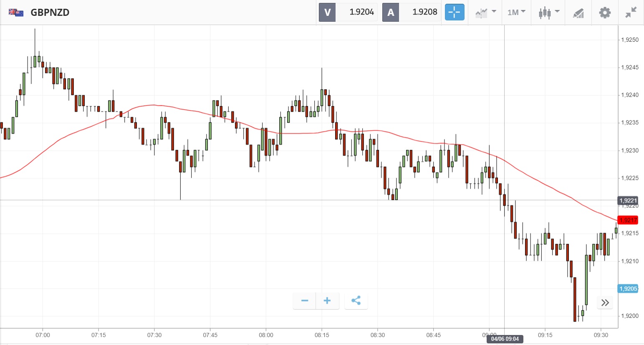The width and height of the screenshot is (644, 345).
Task: Share the chart using share icon
Action: click(x=356, y=301)
